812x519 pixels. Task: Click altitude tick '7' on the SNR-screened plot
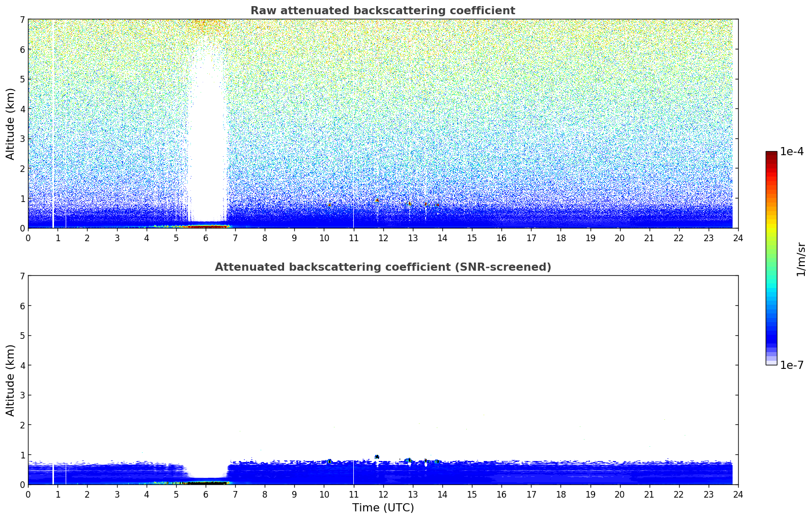coord(22,276)
